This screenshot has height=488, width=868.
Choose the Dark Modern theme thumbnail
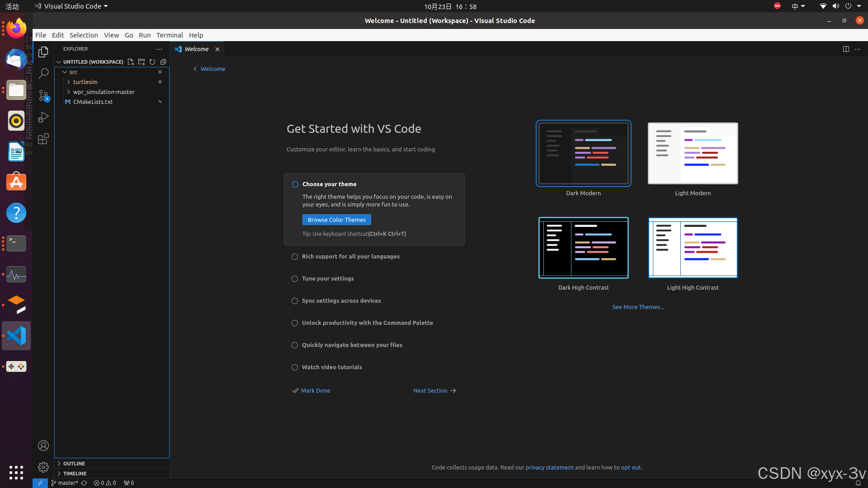click(584, 153)
